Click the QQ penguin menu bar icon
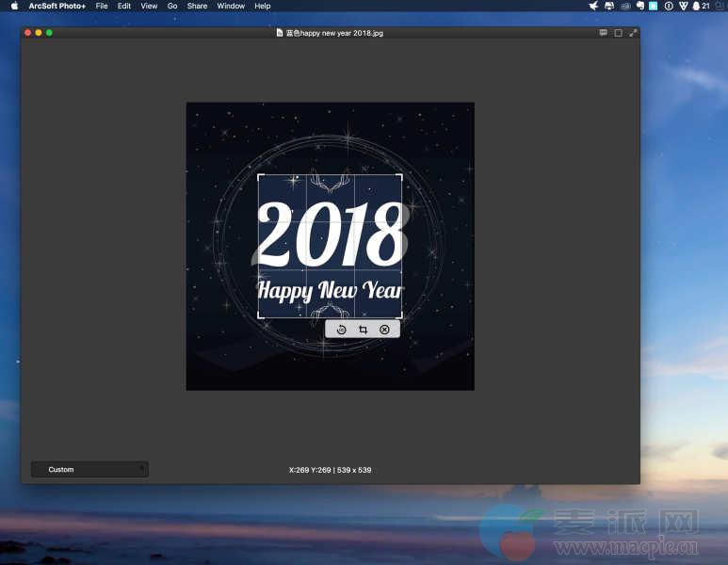 pos(696,6)
